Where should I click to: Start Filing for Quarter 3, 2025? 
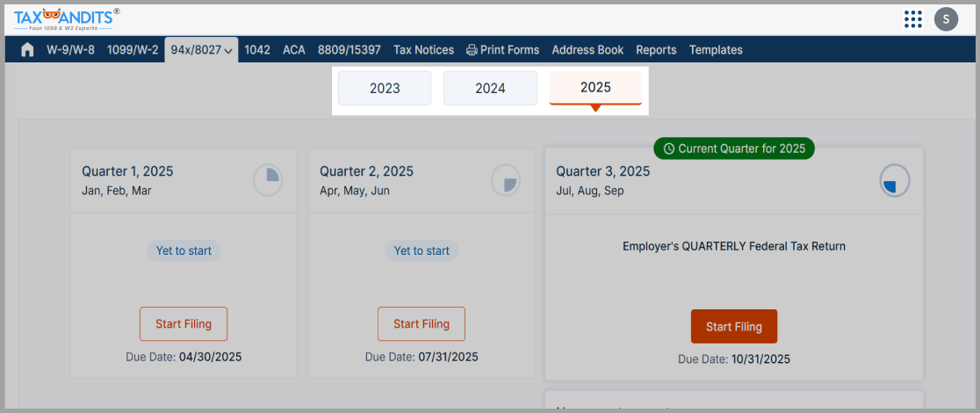pos(734,327)
